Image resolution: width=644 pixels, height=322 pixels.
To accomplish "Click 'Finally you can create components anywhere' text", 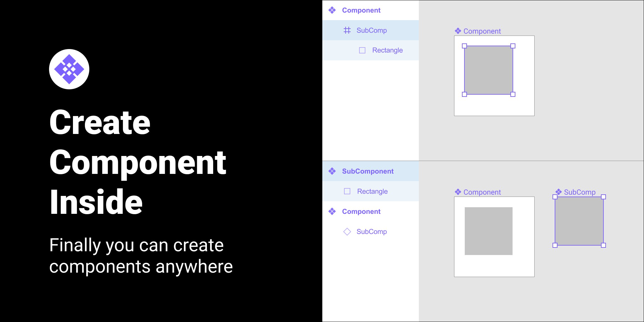I will 141,256.
